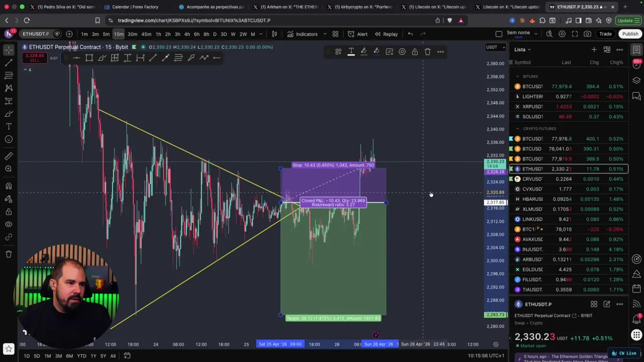Open the Trade panel

pos(605,34)
